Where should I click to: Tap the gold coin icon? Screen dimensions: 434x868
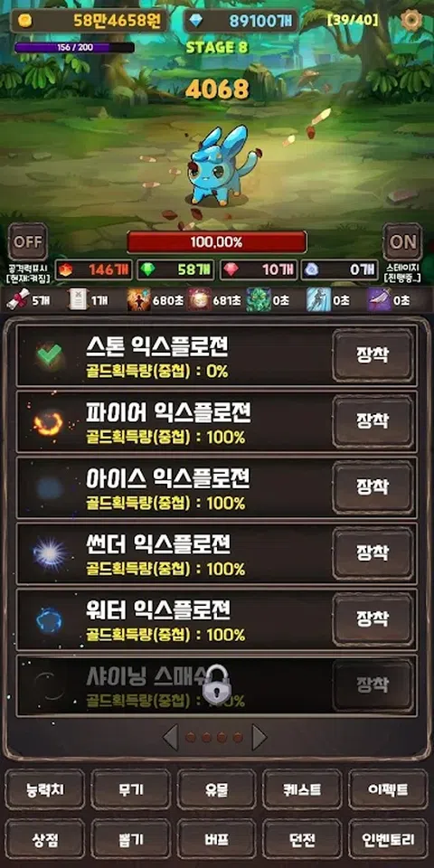coord(25,21)
